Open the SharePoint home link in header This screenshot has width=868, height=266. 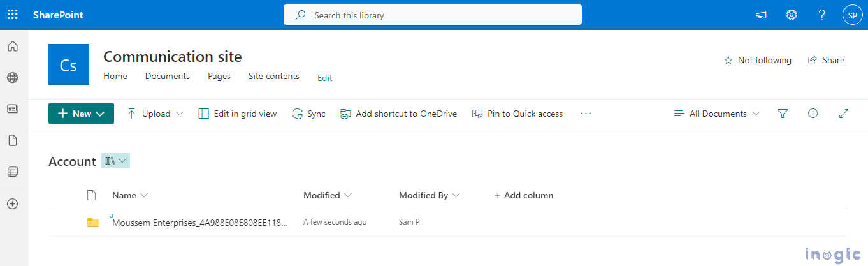tap(58, 15)
